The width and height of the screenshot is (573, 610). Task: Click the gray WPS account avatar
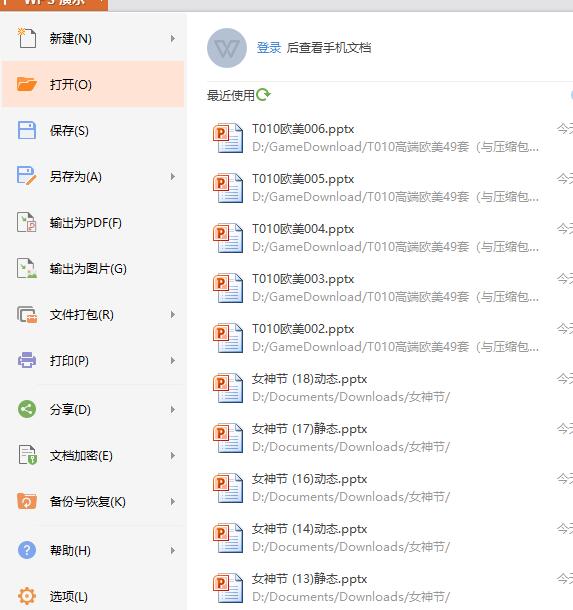click(x=227, y=48)
